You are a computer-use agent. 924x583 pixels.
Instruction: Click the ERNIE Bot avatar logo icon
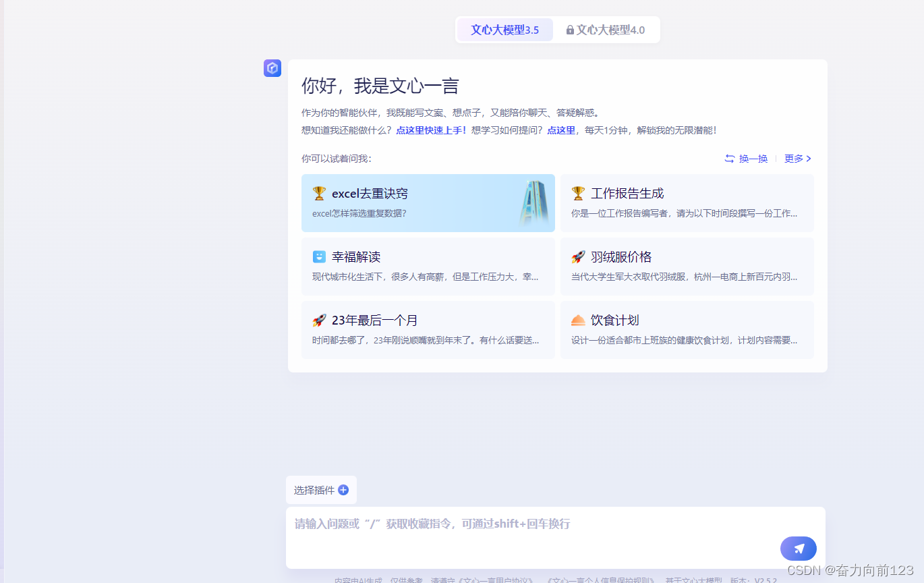click(272, 68)
